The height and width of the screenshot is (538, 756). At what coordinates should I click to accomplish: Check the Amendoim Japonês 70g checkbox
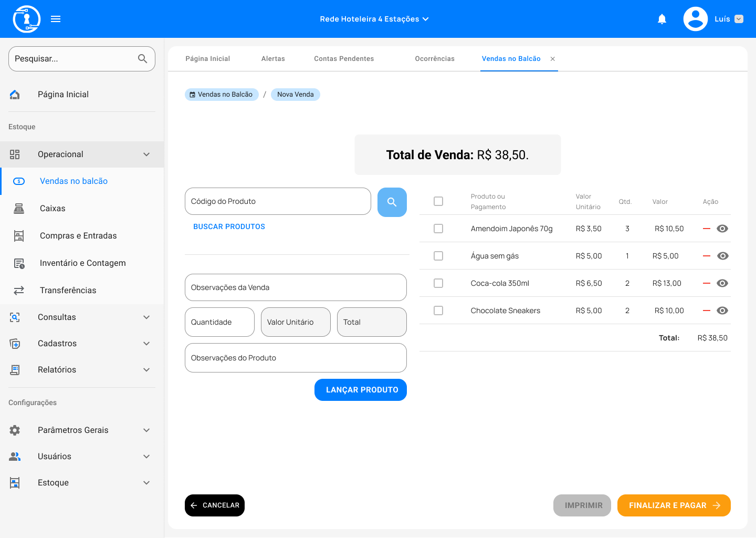tap(438, 229)
